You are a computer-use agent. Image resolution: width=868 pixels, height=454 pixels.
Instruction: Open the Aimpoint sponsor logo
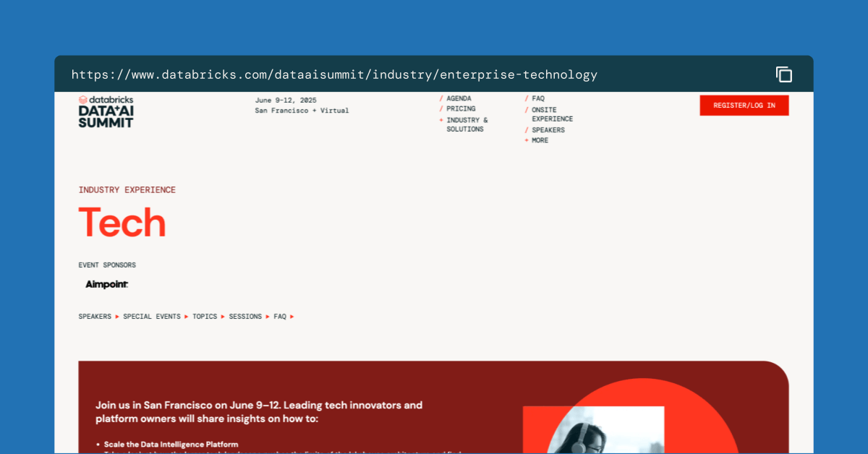pos(107,285)
